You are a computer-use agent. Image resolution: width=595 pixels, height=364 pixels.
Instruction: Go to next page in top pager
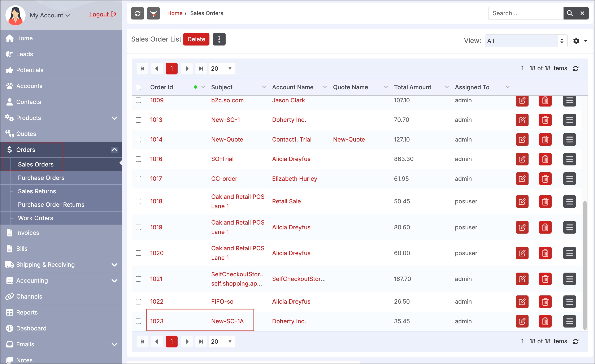pos(187,69)
